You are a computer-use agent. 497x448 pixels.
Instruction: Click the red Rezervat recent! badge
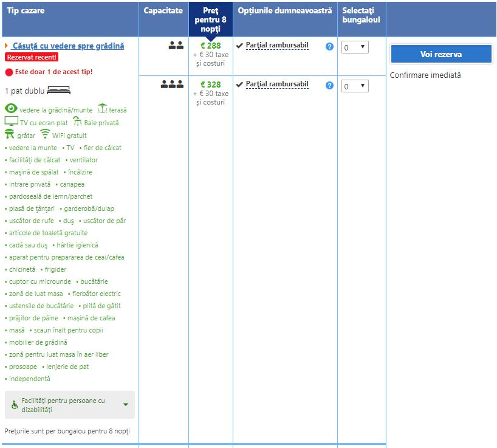pos(32,57)
